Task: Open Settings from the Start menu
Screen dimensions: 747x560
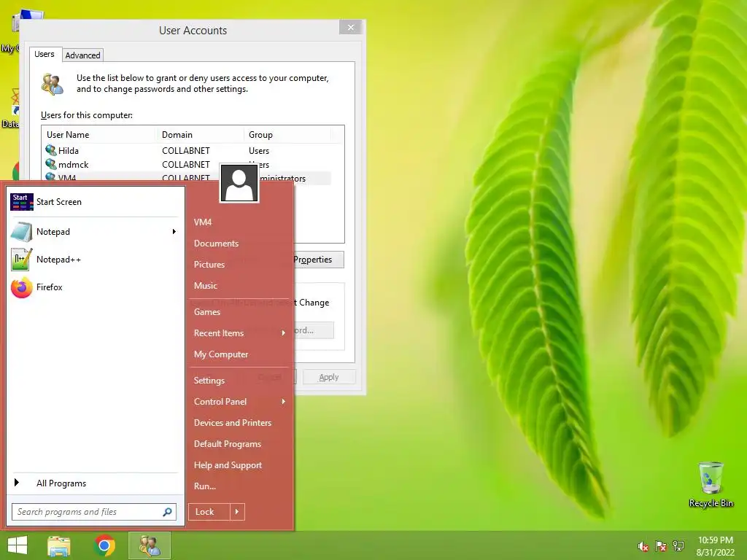Action: [209, 381]
